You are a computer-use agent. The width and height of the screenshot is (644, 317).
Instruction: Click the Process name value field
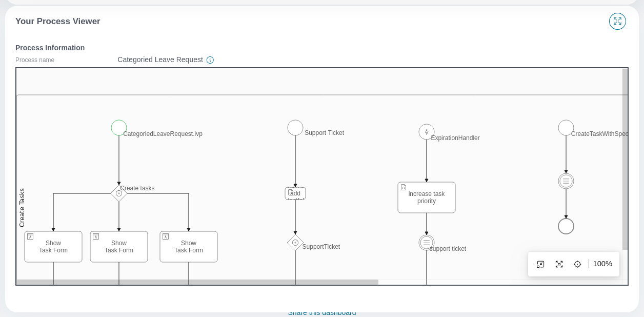(x=160, y=60)
